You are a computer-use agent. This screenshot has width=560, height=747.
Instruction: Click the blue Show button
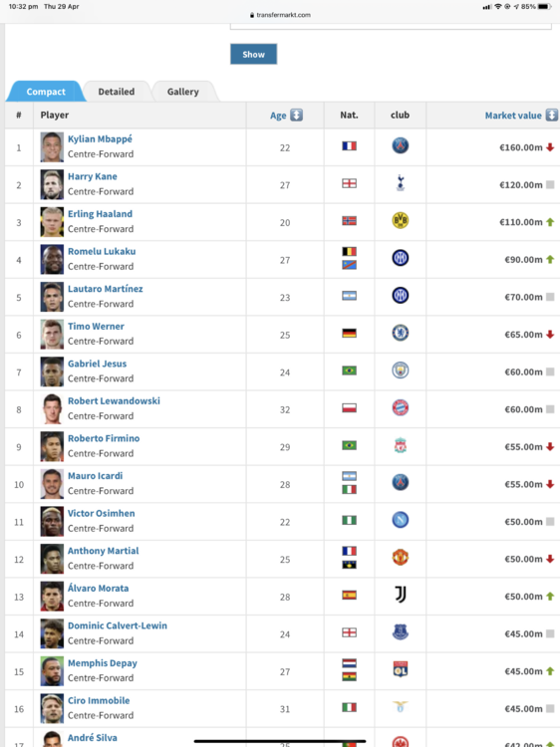253,55
